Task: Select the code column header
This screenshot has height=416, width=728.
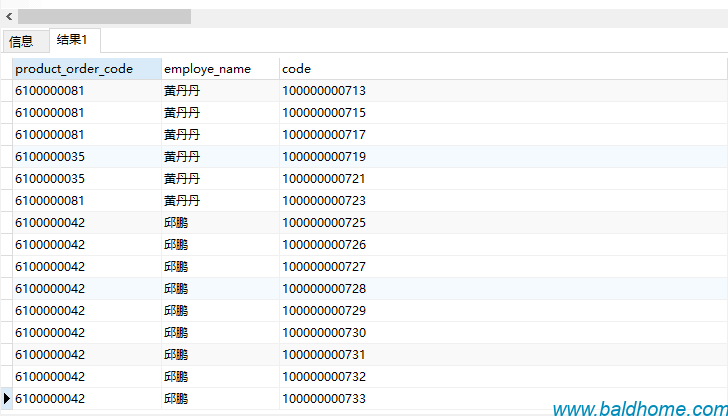Action: [297, 69]
